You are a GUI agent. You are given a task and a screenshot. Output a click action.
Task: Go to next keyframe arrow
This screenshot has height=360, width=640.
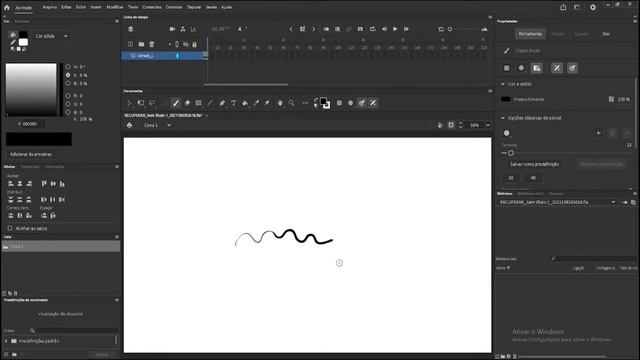[313, 29]
